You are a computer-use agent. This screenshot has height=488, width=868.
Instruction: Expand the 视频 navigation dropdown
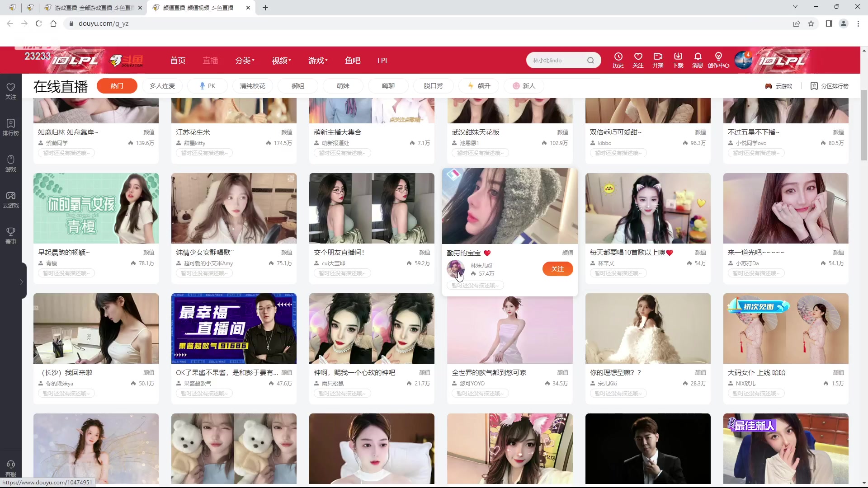280,60
